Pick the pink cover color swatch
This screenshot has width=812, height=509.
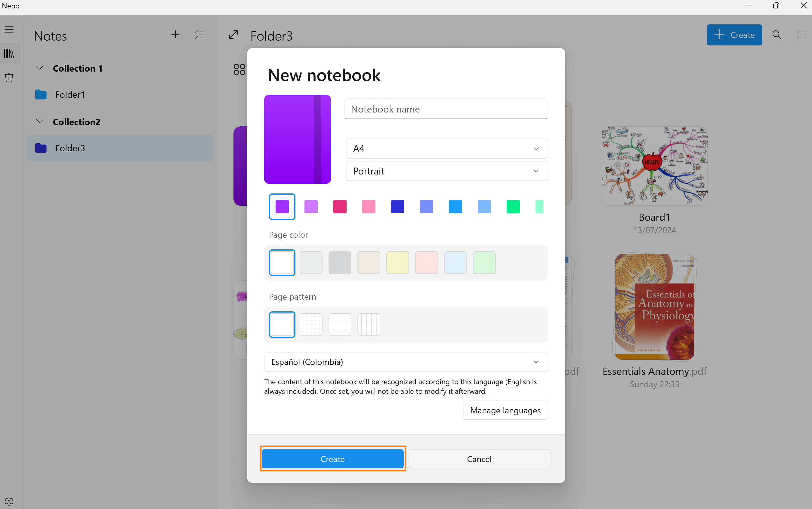pos(369,207)
